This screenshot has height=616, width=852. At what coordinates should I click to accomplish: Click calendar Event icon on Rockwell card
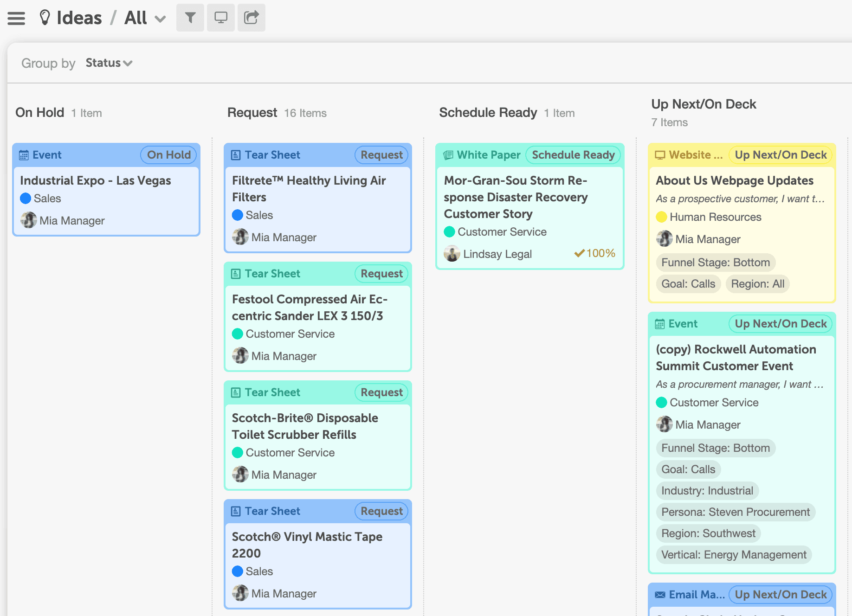[659, 324]
